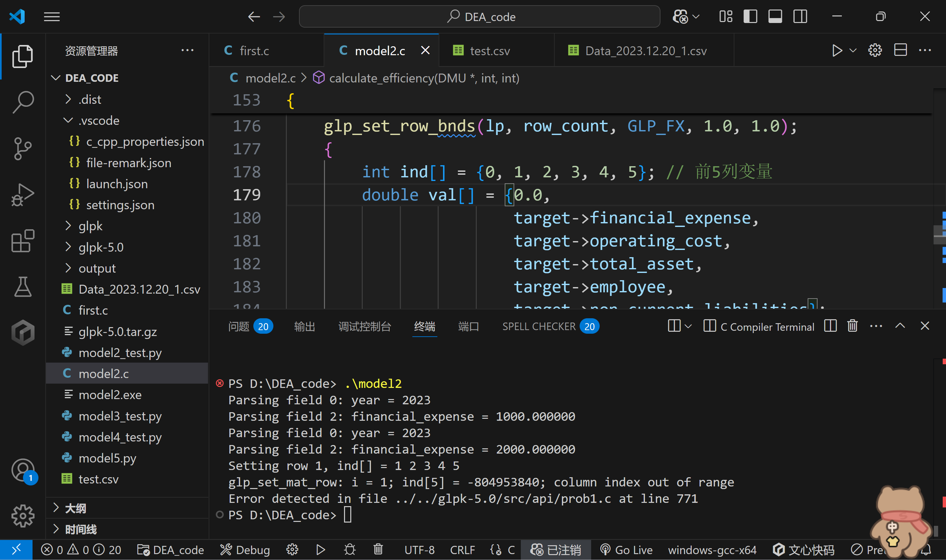
Task: Click the Run C file play button
Action: [837, 51]
